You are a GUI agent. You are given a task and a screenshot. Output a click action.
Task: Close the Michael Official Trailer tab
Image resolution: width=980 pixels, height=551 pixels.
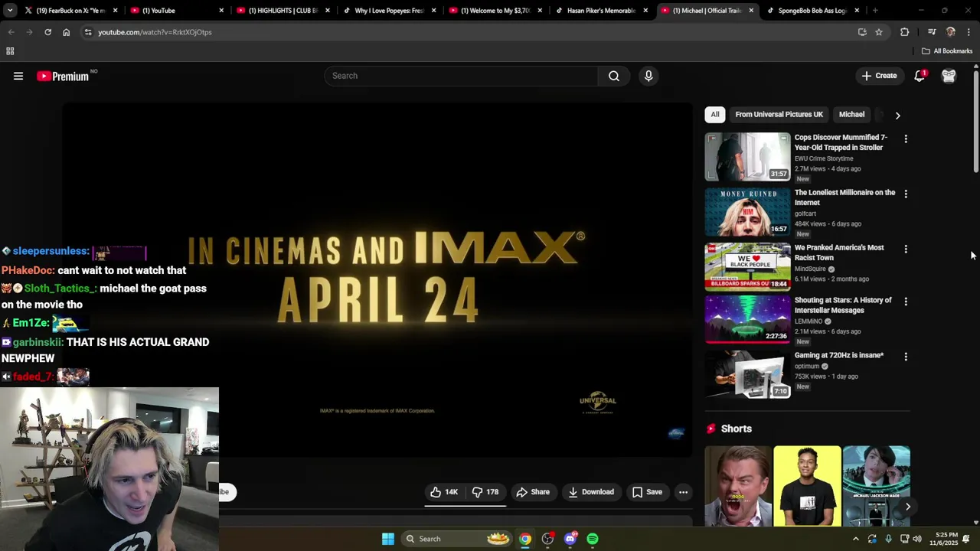tap(751, 11)
